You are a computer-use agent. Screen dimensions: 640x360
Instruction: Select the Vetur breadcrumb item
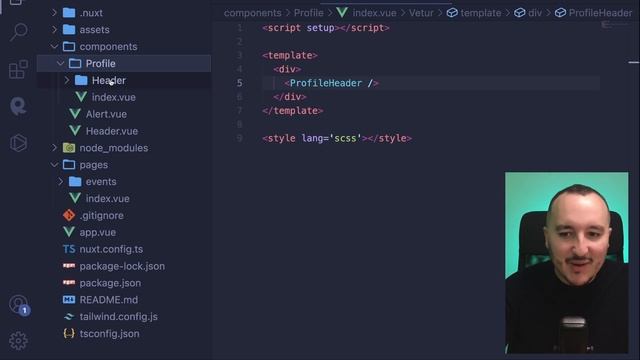coord(421,13)
